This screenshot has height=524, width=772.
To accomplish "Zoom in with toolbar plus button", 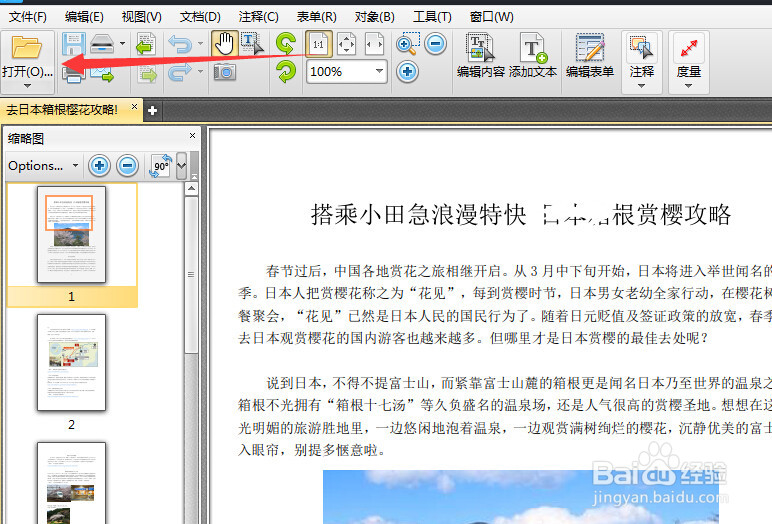I will 408,72.
